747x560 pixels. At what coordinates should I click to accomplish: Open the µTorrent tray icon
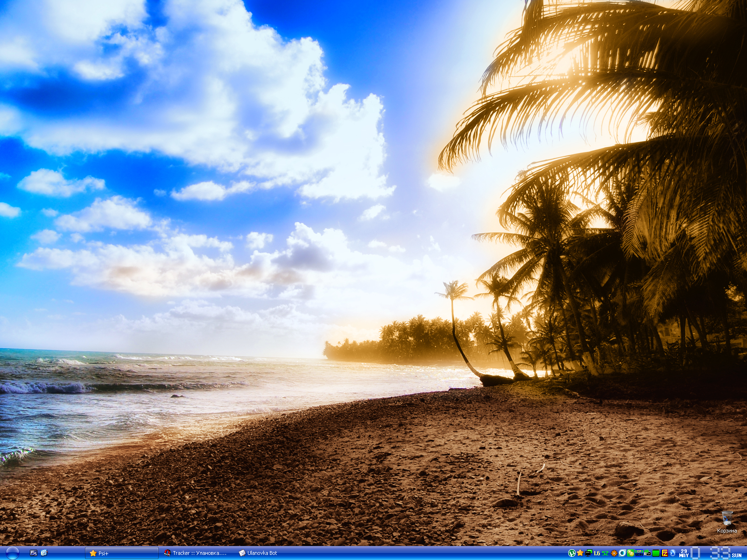click(x=571, y=553)
